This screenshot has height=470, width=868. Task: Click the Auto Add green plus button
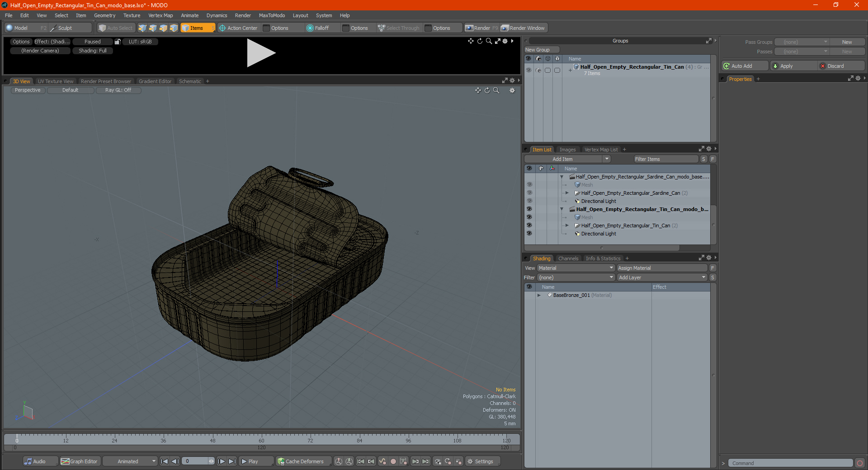(745, 66)
